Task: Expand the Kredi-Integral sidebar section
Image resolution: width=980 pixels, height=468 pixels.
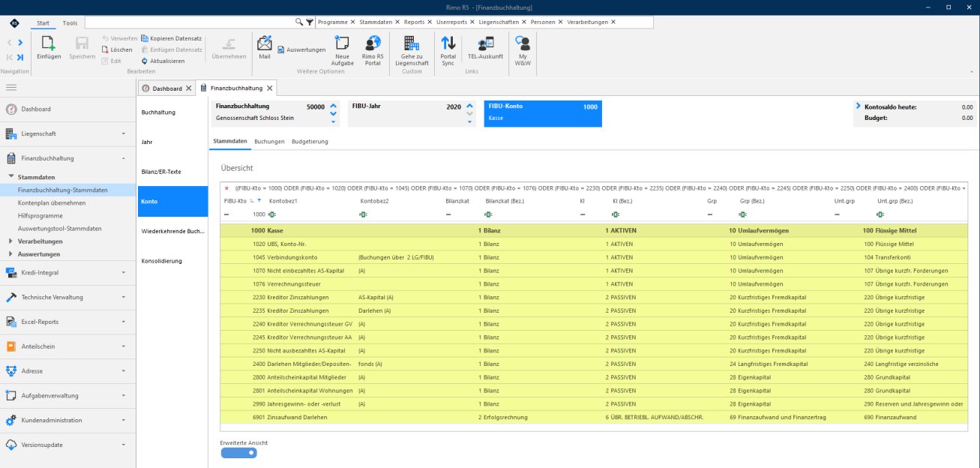Action: 123,272
